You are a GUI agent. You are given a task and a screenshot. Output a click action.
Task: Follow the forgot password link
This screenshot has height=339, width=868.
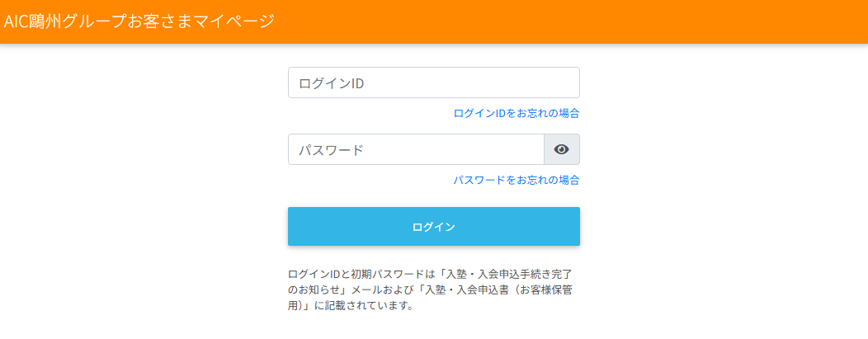click(x=516, y=180)
